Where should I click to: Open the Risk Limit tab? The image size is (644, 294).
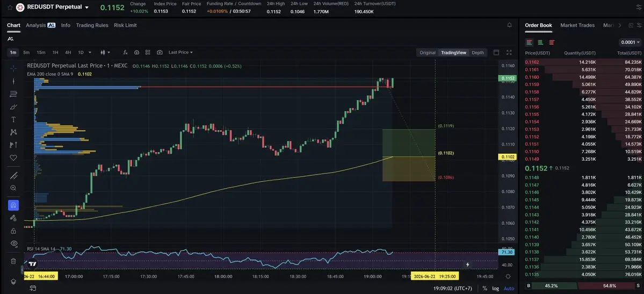[125, 25]
